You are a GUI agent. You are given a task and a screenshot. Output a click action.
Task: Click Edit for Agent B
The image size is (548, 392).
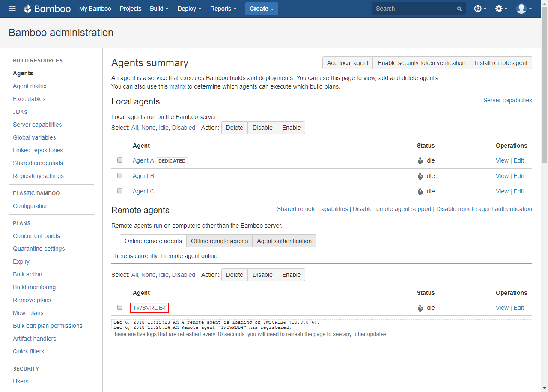[519, 176]
